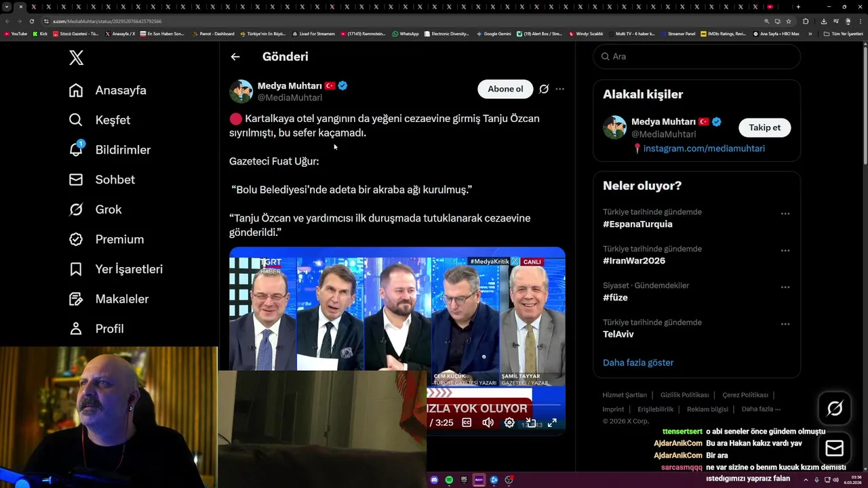
Task: Open more options for TelAviv trend
Action: [x=785, y=324]
